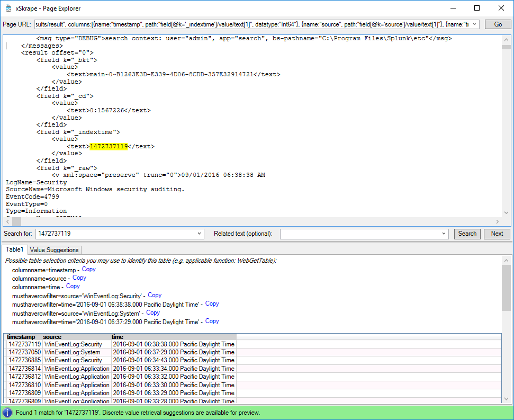
Task: Click the SourceName=Microsoft Windows security auditing line
Action: tap(95, 190)
